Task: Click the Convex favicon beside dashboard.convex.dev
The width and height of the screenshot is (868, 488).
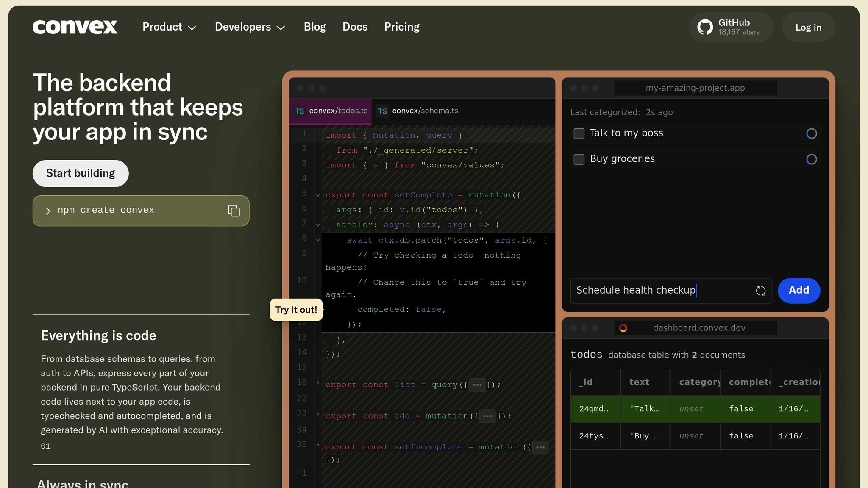Action: point(623,328)
